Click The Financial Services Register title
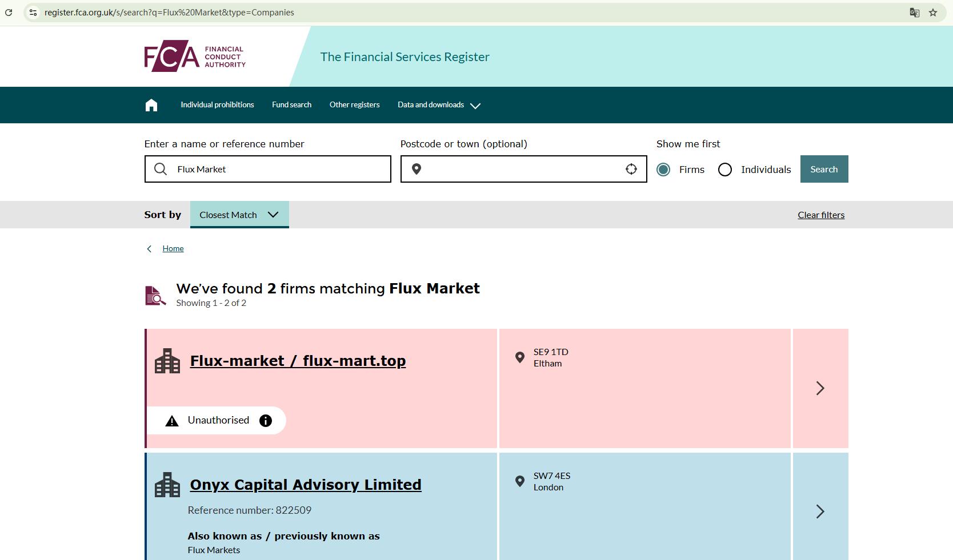The width and height of the screenshot is (953, 560). (x=405, y=57)
